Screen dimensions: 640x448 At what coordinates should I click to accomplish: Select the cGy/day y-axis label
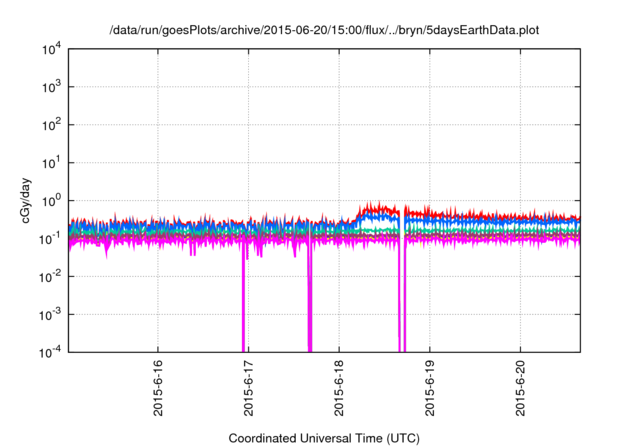pos(26,200)
